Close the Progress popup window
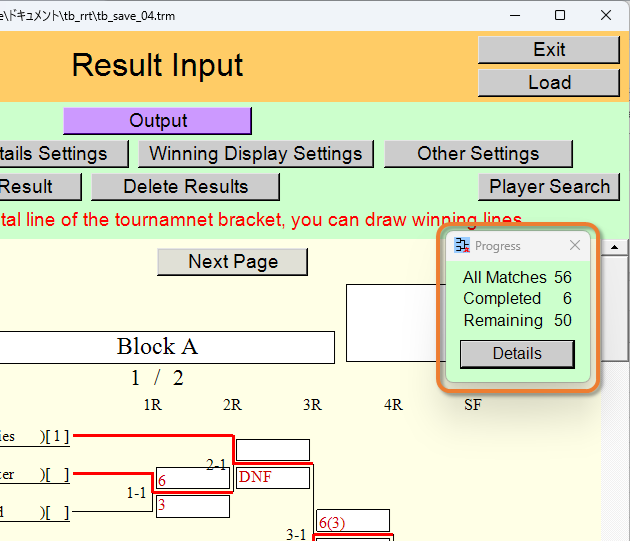 (575, 245)
